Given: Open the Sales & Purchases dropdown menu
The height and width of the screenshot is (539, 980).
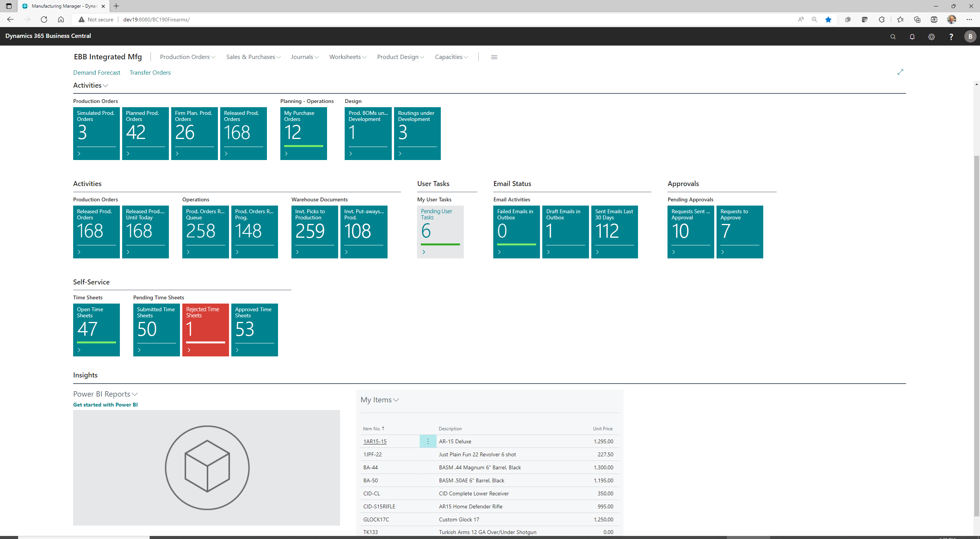Looking at the screenshot, I should (253, 57).
